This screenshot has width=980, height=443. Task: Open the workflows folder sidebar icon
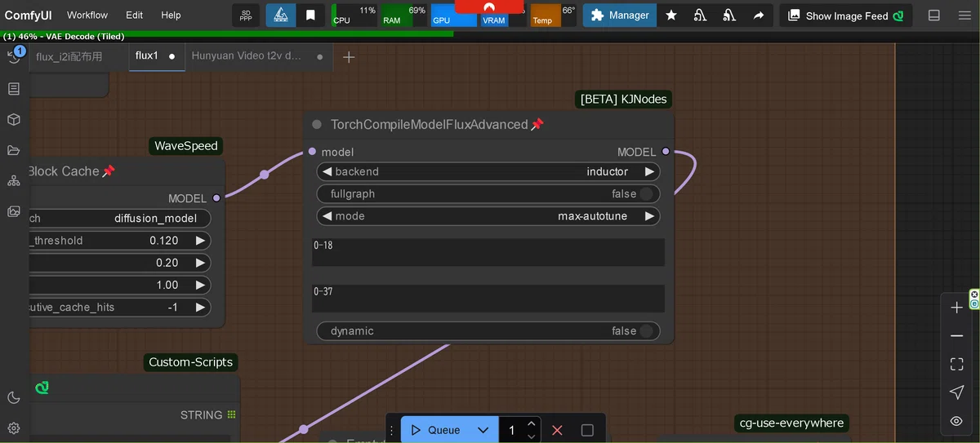click(x=14, y=150)
